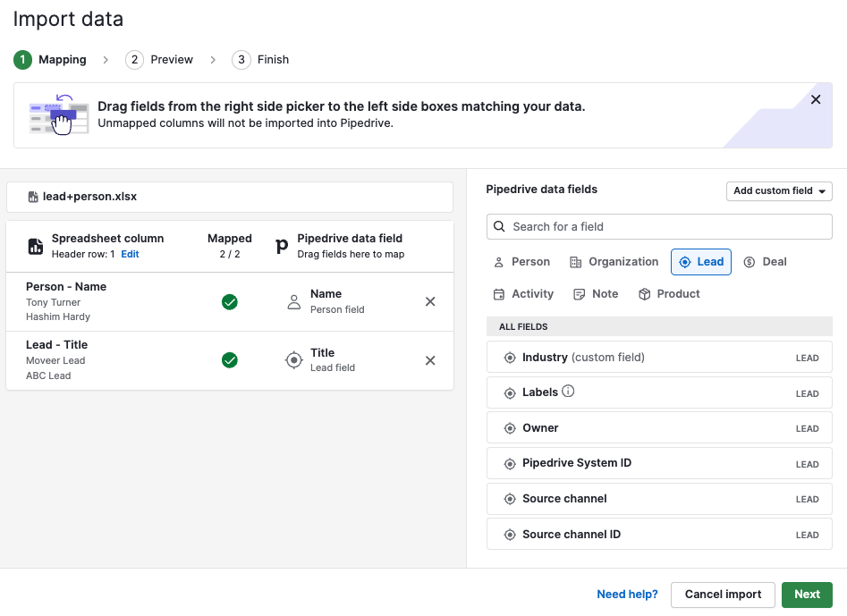Viewport: 847px width, 616px height.
Task: Click the 'Tony Turner' sample value
Action: 53,302
